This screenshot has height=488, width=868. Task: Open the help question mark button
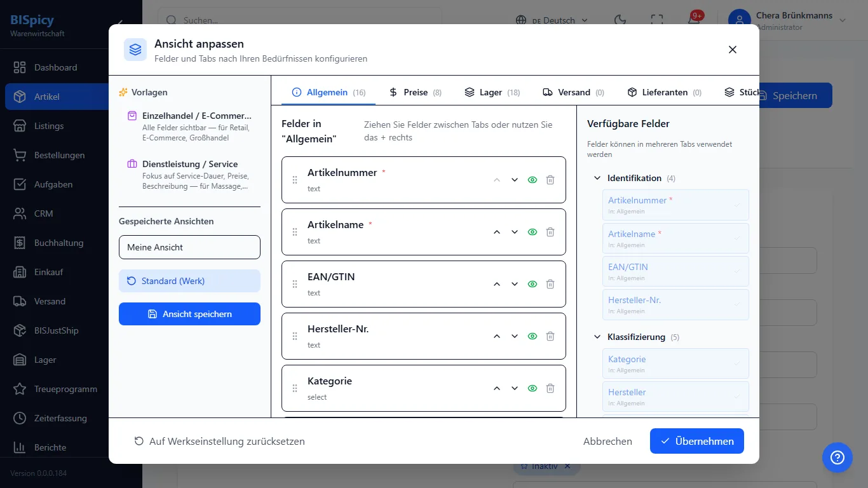pyautogui.click(x=837, y=457)
